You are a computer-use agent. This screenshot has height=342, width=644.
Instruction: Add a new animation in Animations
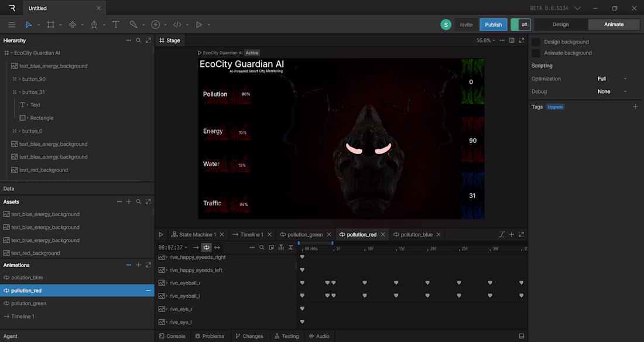[138, 265]
